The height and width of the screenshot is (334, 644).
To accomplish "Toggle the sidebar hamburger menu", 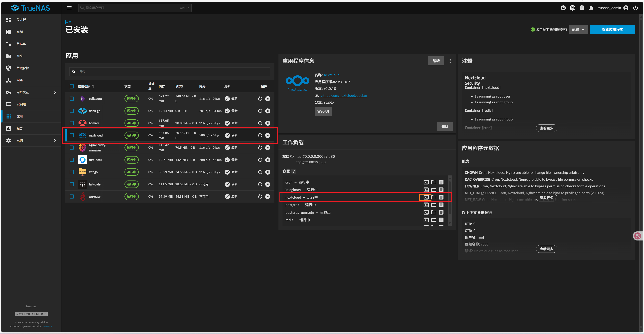I will (69, 8).
